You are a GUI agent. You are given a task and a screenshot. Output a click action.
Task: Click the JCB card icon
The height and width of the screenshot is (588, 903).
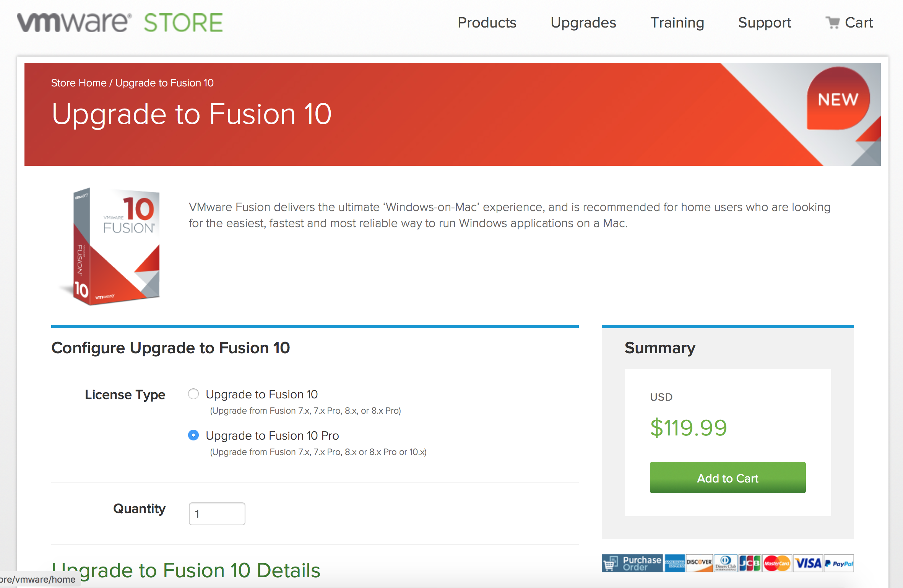coord(750,563)
